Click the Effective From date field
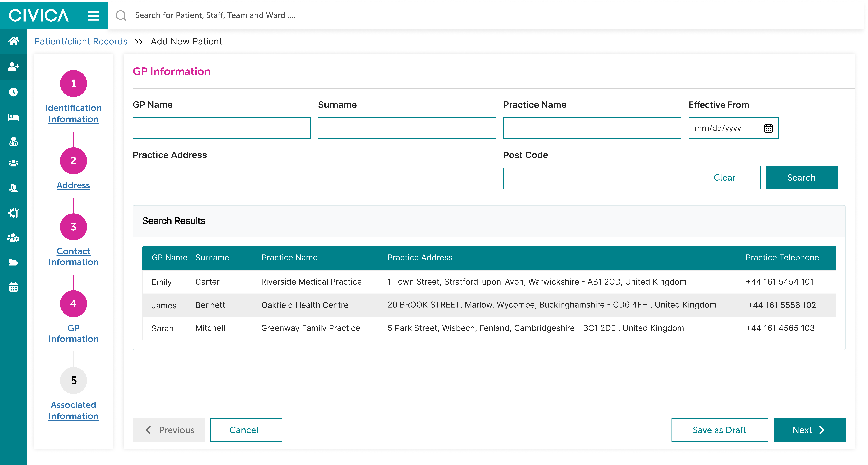Image resolution: width=868 pixels, height=465 pixels. (x=734, y=128)
